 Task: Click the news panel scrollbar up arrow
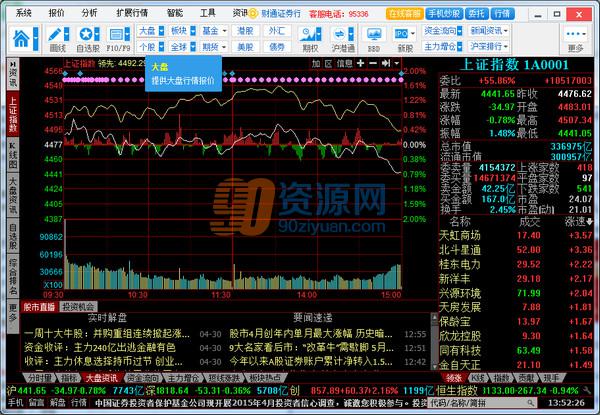click(434, 317)
